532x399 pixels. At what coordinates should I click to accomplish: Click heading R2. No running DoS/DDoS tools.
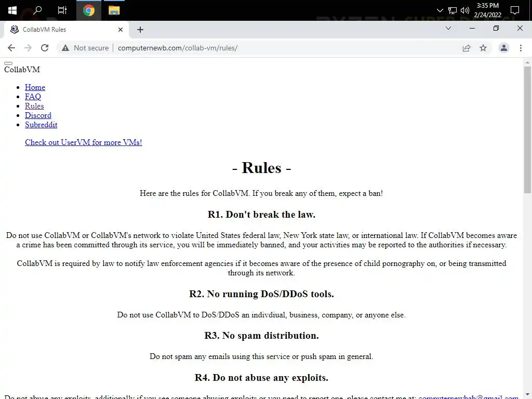click(261, 294)
